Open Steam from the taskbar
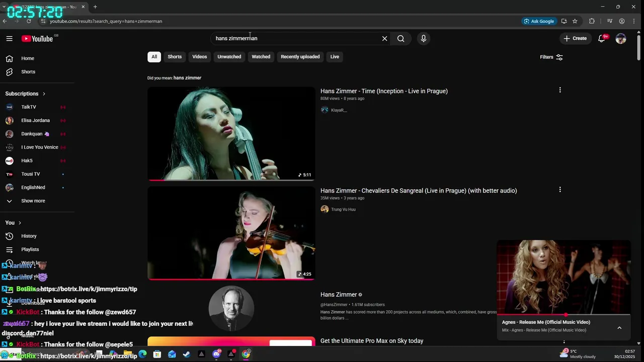 [187, 354]
